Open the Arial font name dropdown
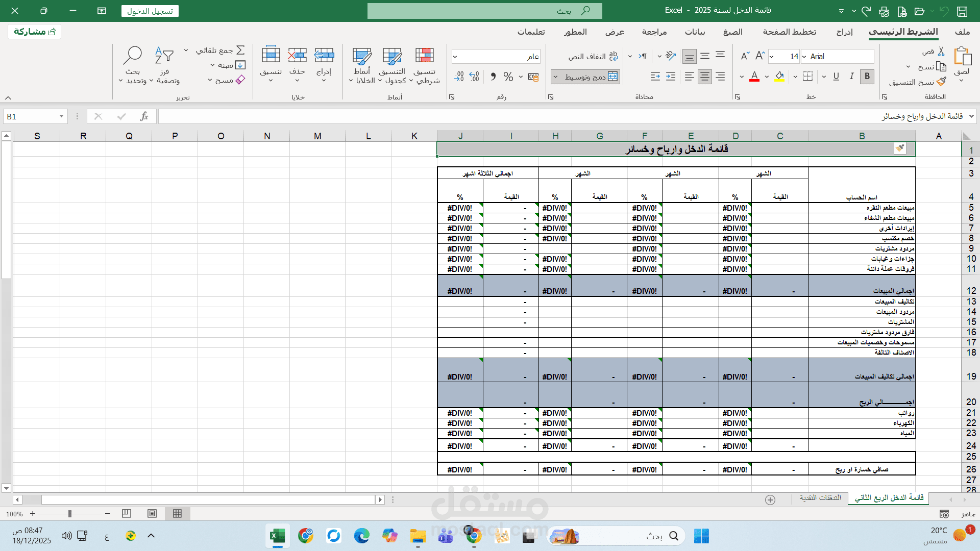The image size is (980, 551). coord(804,57)
